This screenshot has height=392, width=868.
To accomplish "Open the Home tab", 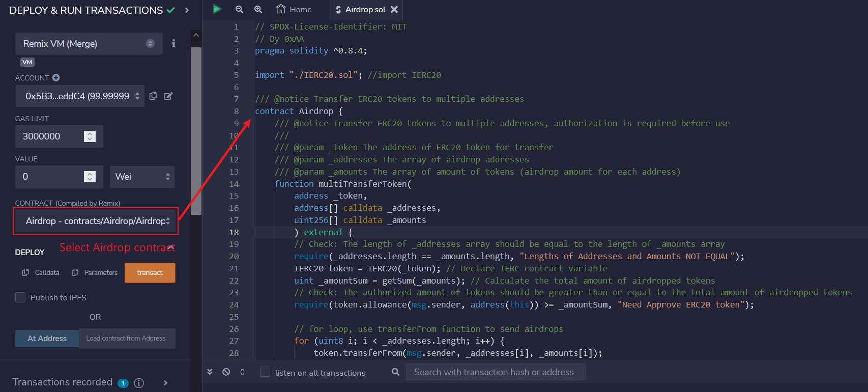I will click(294, 9).
